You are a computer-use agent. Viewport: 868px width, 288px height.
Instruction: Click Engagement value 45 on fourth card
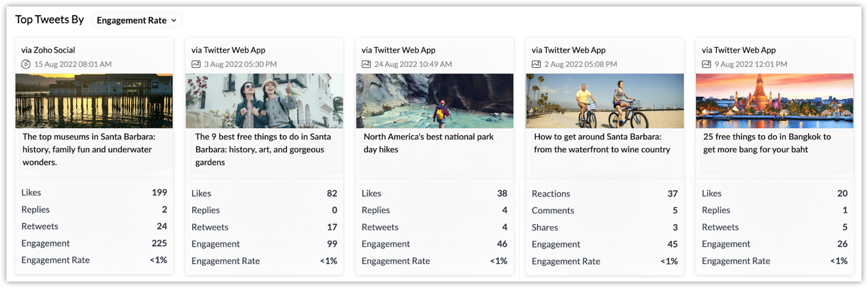point(672,244)
